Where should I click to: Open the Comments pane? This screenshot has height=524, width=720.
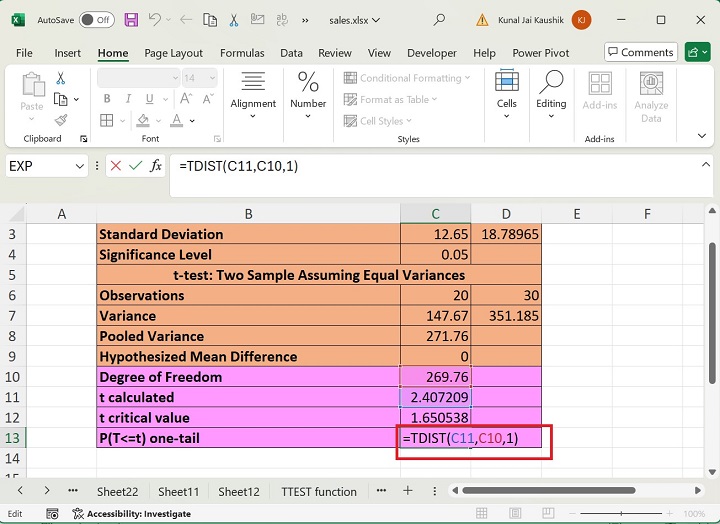(640, 52)
